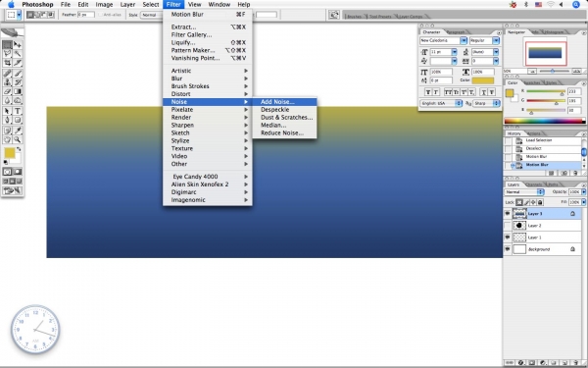Image resolution: width=588 pixels, height=368 pixels.
Task: Select the Gradient tool
Action: click(x=18, y=91)
